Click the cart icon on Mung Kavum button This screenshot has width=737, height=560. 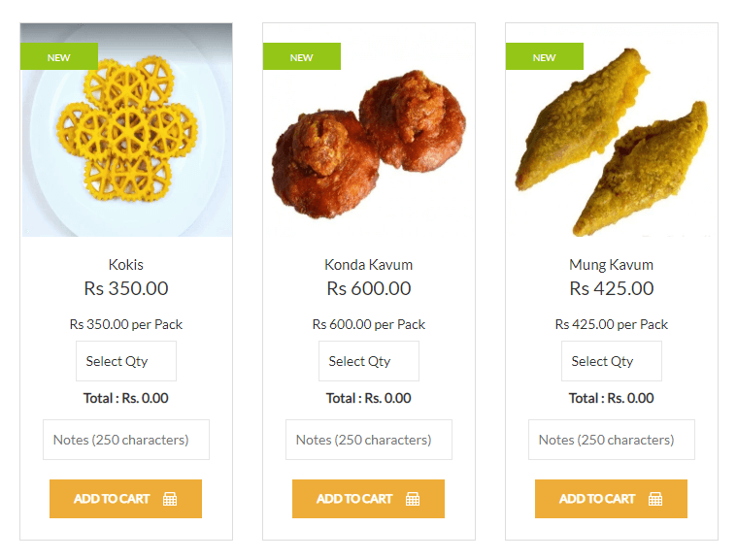[655, 499]
